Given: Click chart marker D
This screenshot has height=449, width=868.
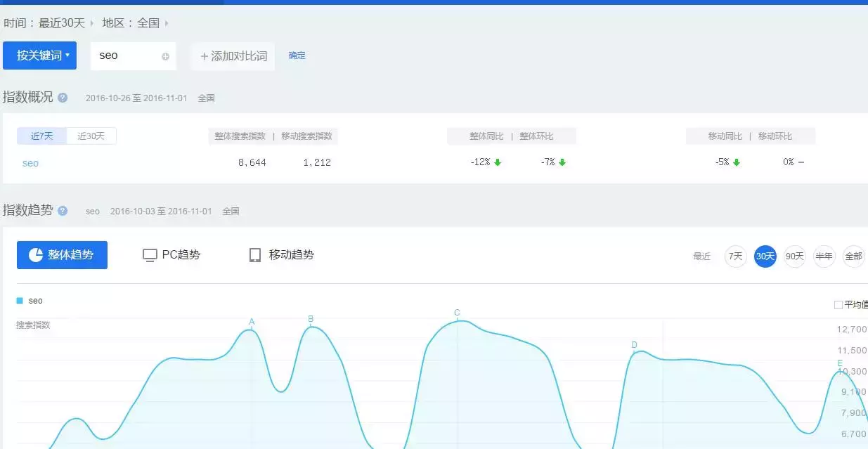Looking at the screenshot, I should [x=634, y=345].
